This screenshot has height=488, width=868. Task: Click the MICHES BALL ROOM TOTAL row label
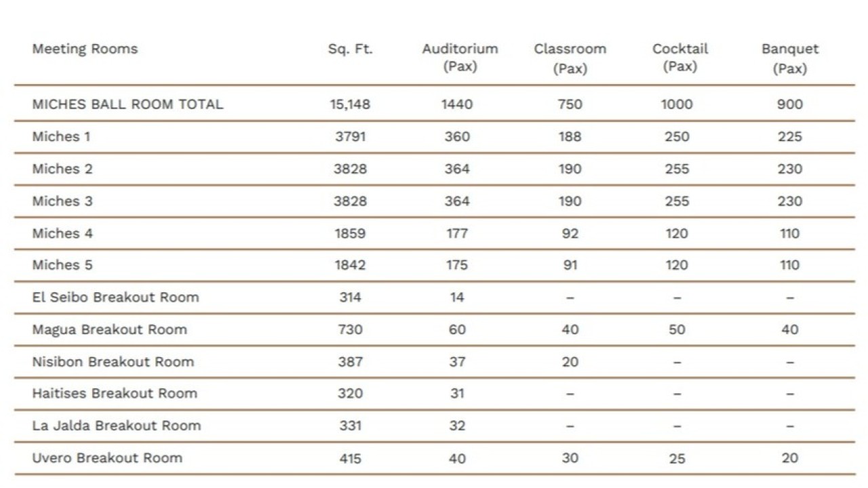[x=127, y=104]
